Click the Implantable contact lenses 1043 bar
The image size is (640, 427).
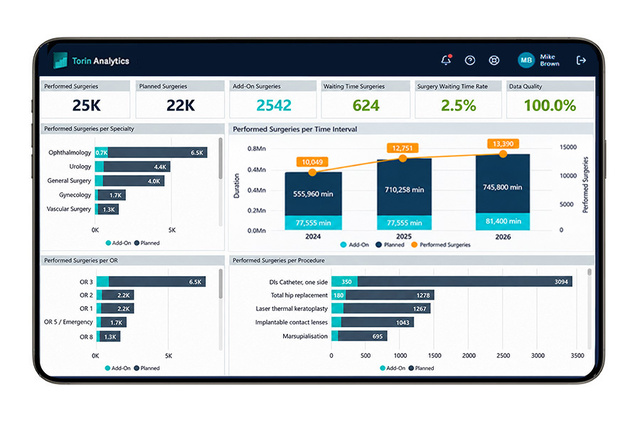(378, 322)
